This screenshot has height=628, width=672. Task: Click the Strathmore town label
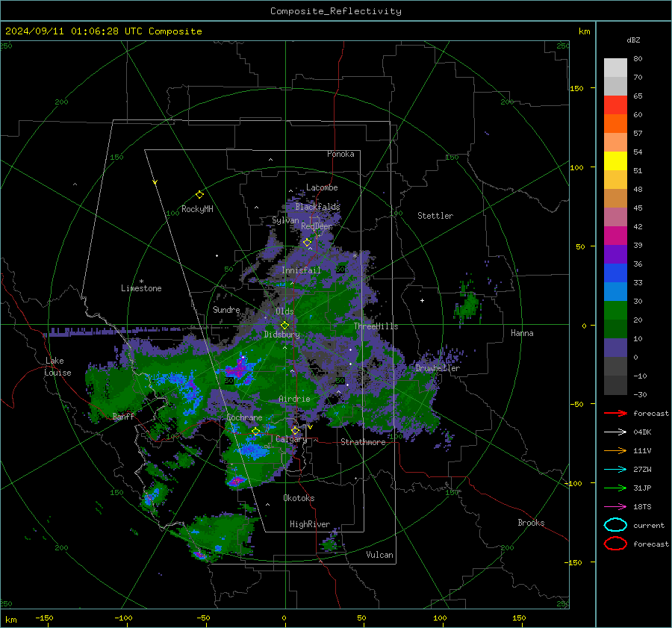coord(363,442)
